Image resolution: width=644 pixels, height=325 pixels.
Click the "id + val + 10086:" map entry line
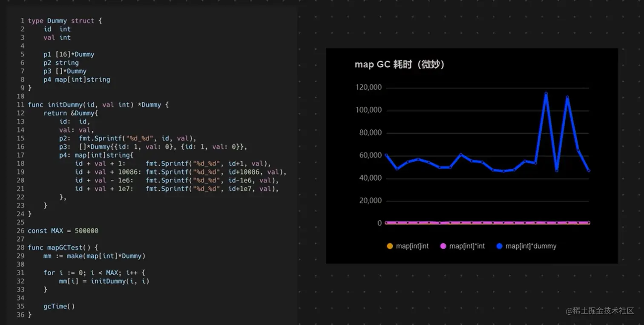(181, 172)
